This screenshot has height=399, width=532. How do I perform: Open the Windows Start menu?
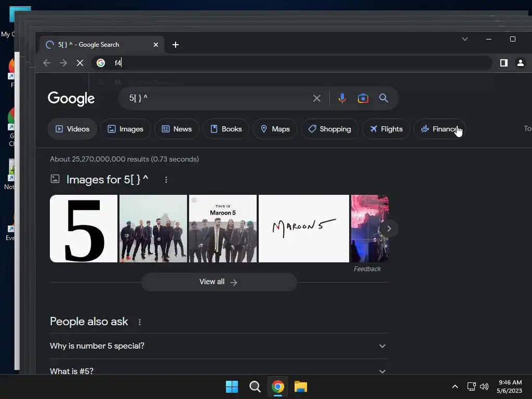232,387
